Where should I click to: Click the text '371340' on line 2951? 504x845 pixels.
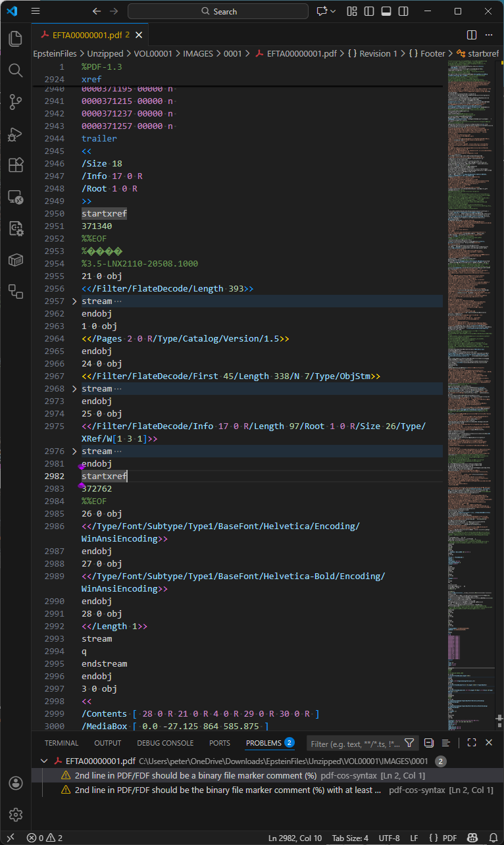click(97, 226)
